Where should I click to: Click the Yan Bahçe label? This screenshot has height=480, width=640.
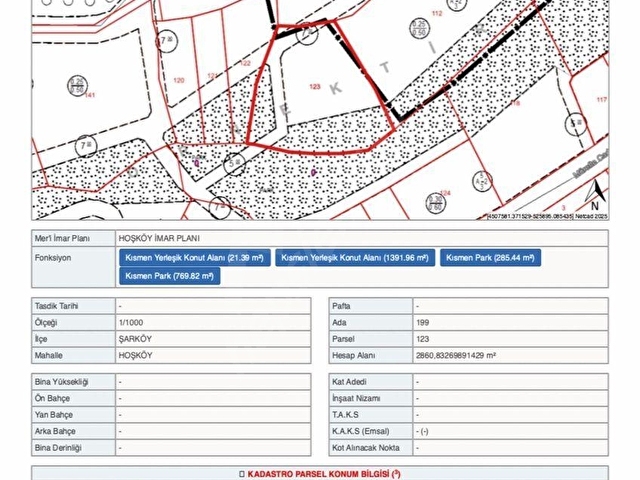point(53,415)
